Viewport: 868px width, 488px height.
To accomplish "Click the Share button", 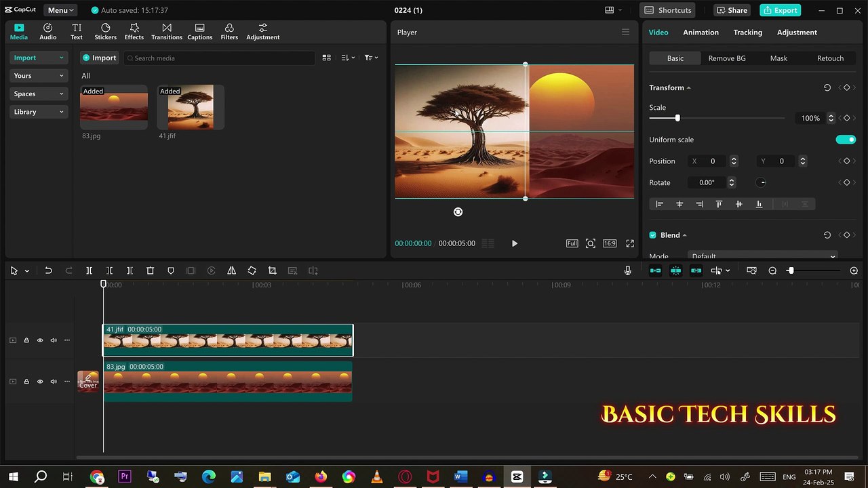I will pos(731,10).
